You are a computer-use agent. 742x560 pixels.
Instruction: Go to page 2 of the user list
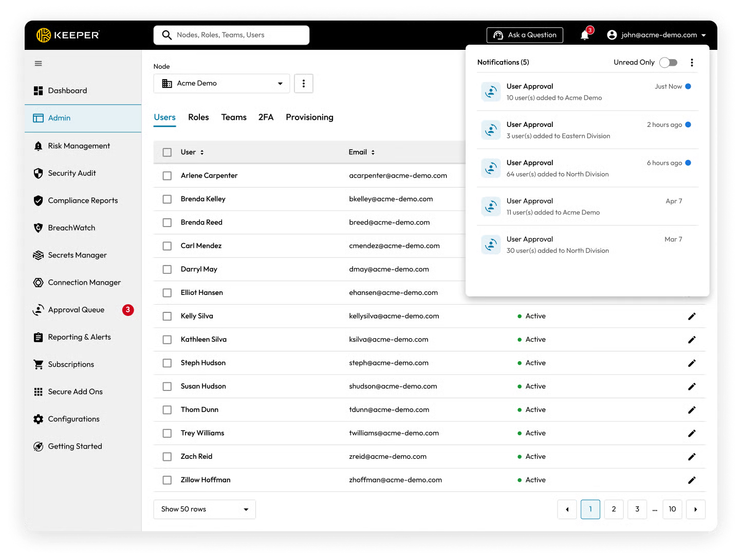(614, 509)
